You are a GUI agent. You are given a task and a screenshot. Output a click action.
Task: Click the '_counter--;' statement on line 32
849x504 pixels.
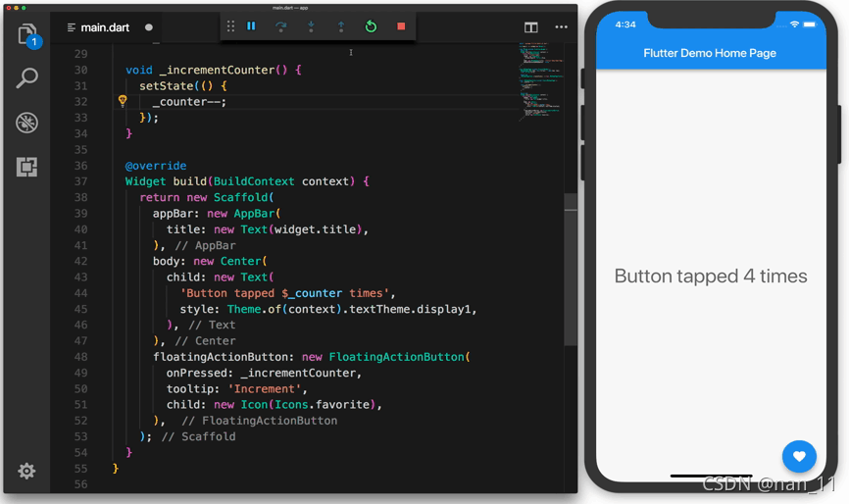189,102
